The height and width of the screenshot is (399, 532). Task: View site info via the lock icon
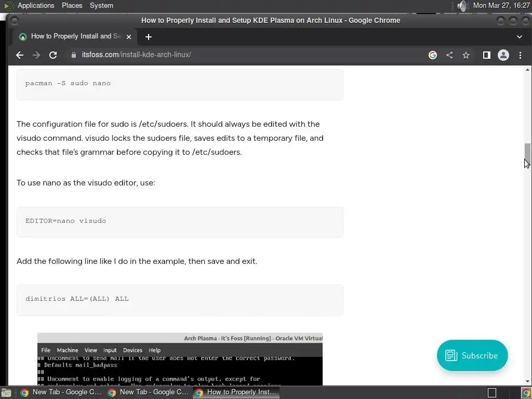[74, 55]
